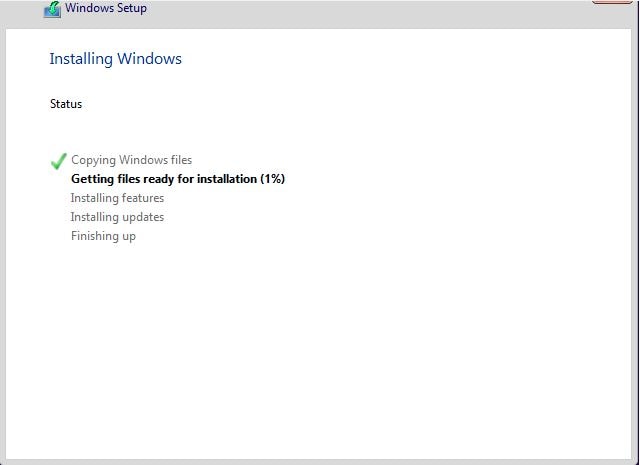
Task: Click the blank area right of the Installing Windows heading
Action: click(x=400, y=59)
